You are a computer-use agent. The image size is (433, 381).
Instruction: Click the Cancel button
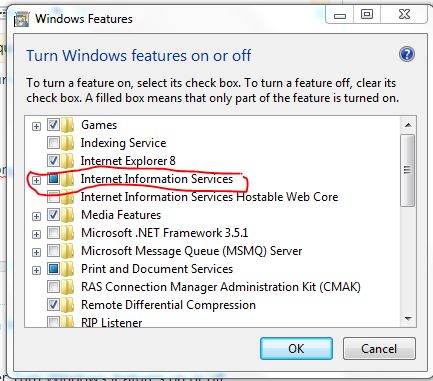click(x=379, y=349)
